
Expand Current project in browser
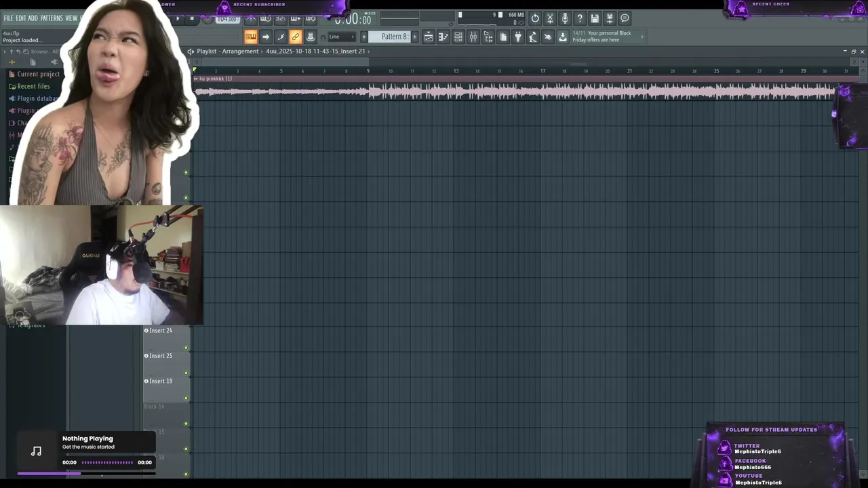(38, 74)
